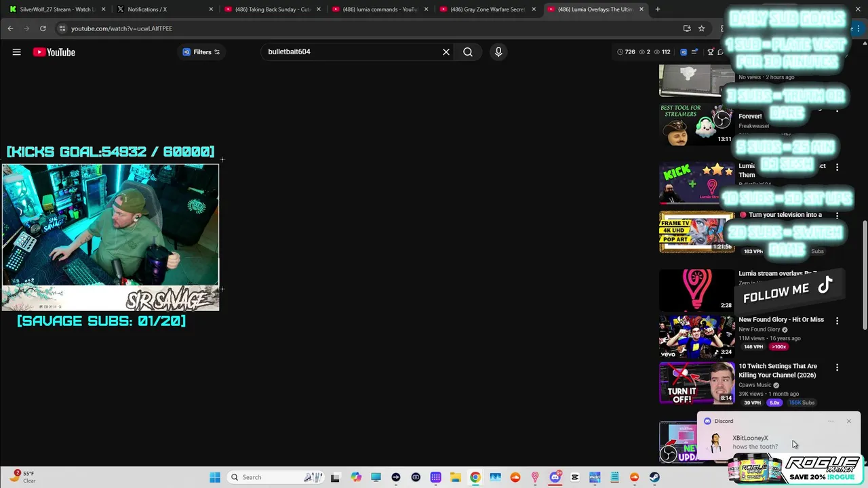
Task: Open the Filters options
Action: pos(201,52)
